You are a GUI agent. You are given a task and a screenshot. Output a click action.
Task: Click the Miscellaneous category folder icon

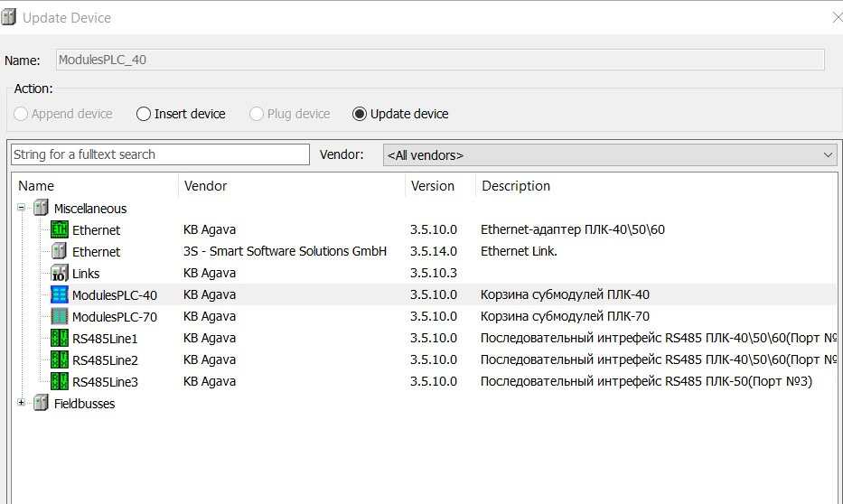coord(41,208)
